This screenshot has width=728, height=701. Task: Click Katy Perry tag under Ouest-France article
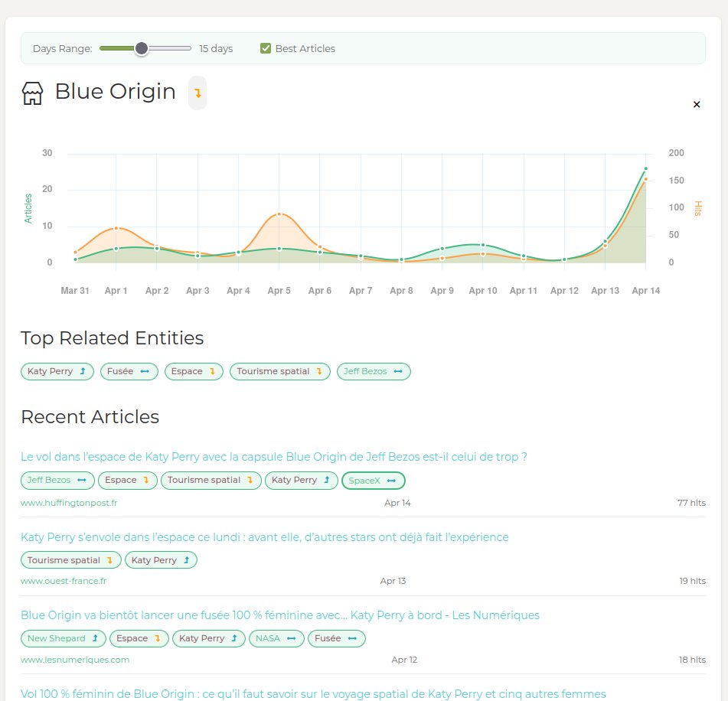(161, 560)
